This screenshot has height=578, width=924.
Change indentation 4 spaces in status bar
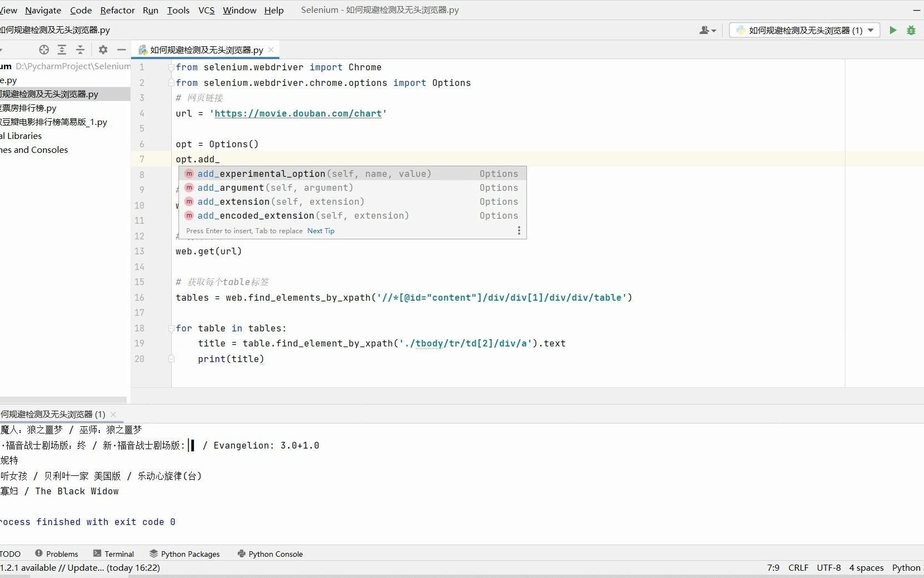(866, 567)
